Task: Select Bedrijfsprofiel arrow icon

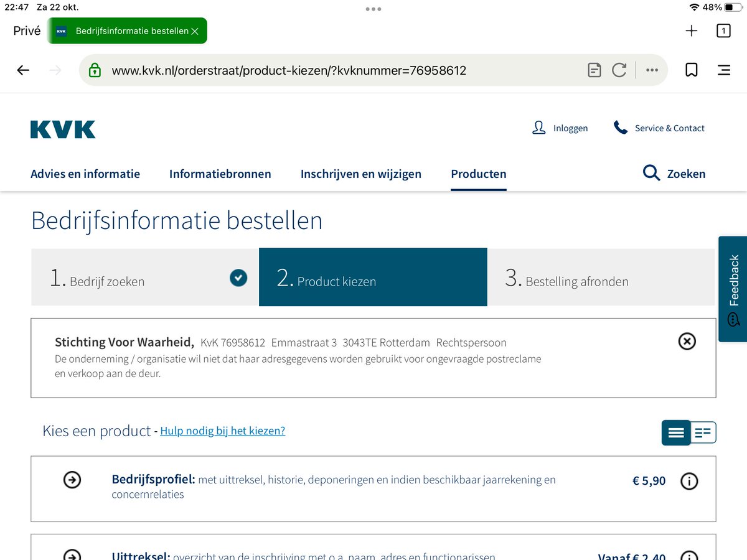Action: point(72,480)
